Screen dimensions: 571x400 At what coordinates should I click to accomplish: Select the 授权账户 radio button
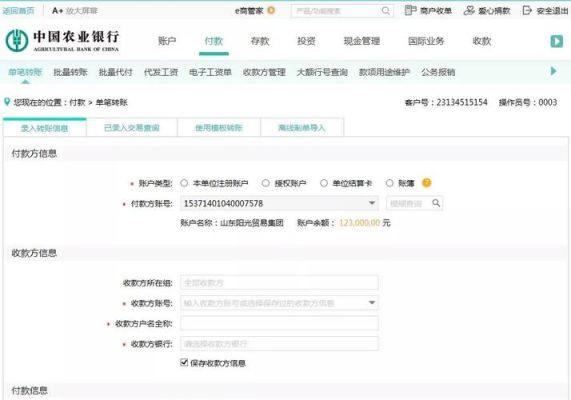click(x=266, y=183)
